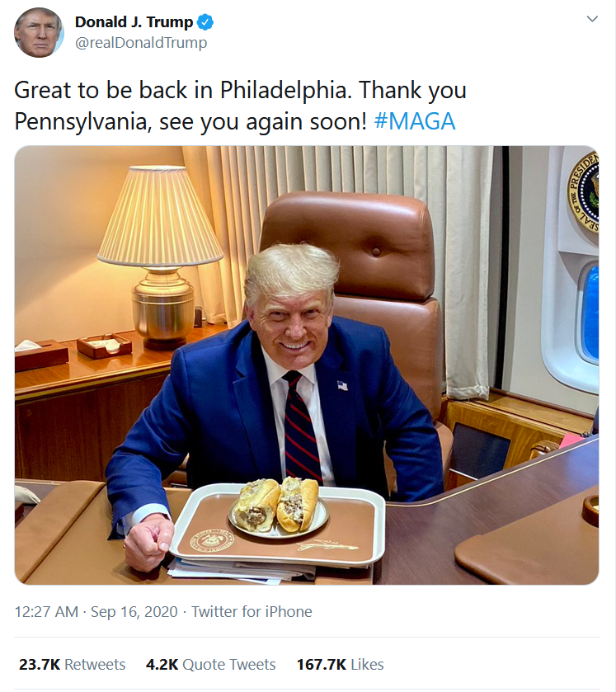
Task: Click the airplane window in the photo
Action: click(x=587, y=312)
